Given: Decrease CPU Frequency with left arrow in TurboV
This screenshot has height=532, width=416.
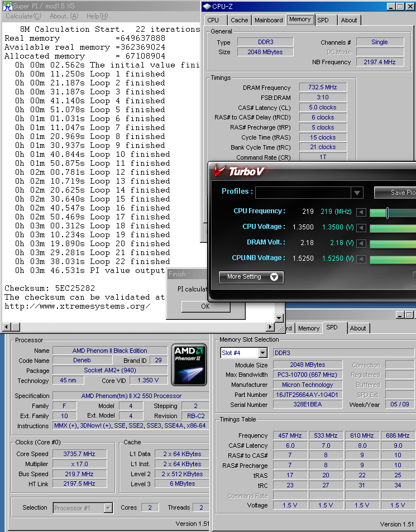Looking at the screenshot, I should coord(361,212).
